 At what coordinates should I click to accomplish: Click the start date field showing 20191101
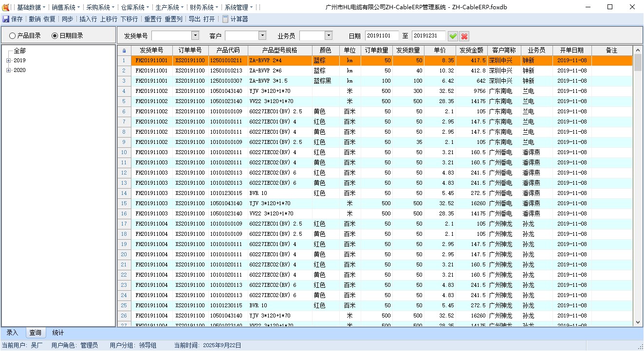click(x=382, y=35)
